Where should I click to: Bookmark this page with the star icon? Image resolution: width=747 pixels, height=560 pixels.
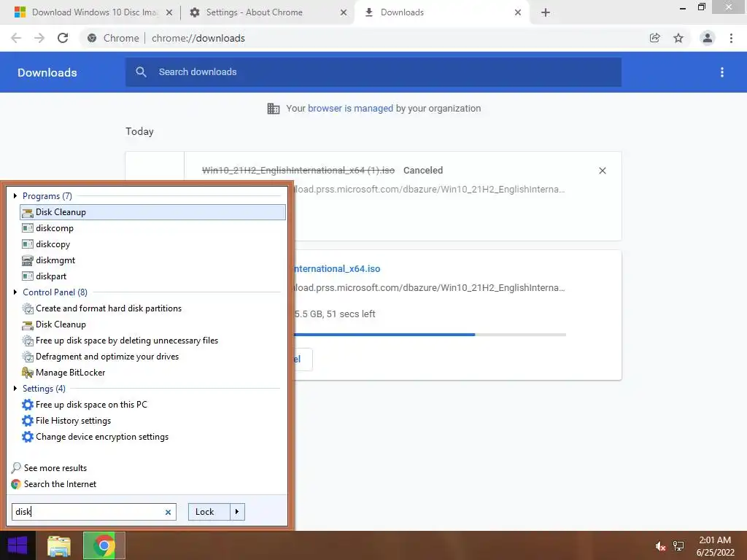point(678,38)
